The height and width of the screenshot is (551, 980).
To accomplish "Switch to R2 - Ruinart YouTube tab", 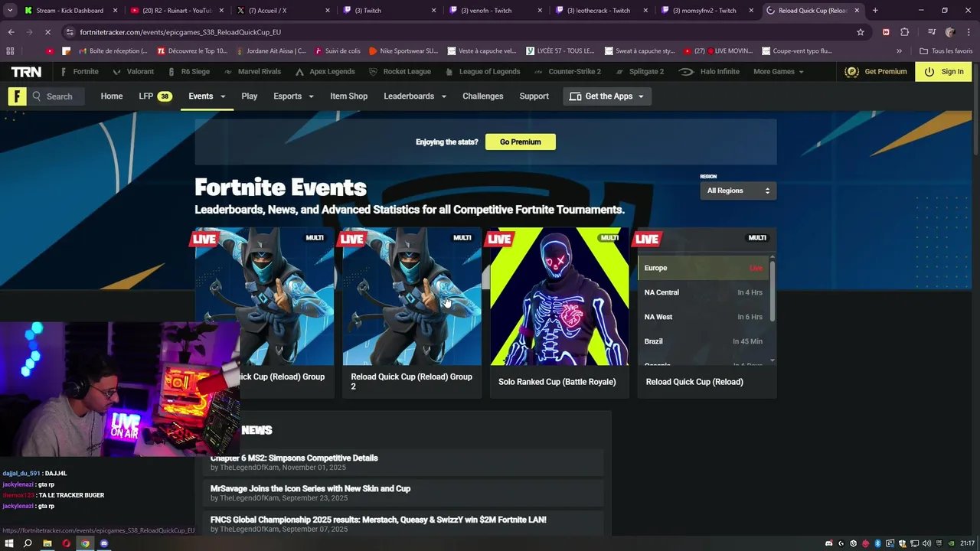I will (x=178, y=11).
